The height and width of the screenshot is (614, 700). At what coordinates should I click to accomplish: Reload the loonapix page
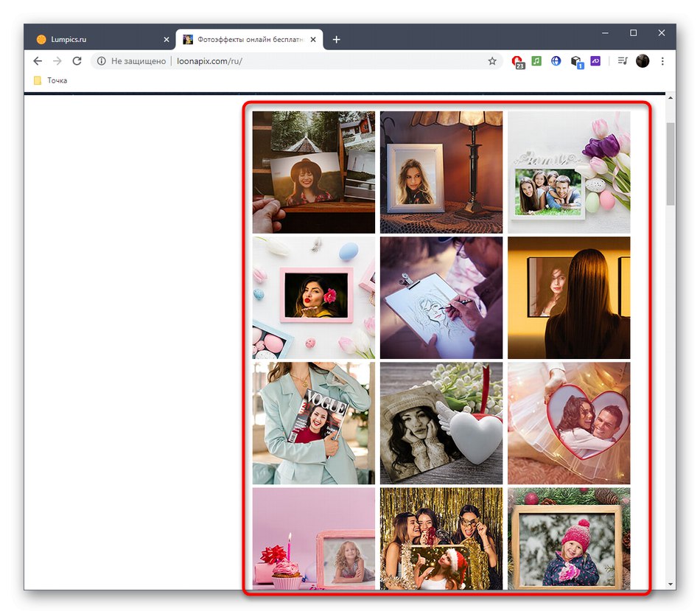77,61
